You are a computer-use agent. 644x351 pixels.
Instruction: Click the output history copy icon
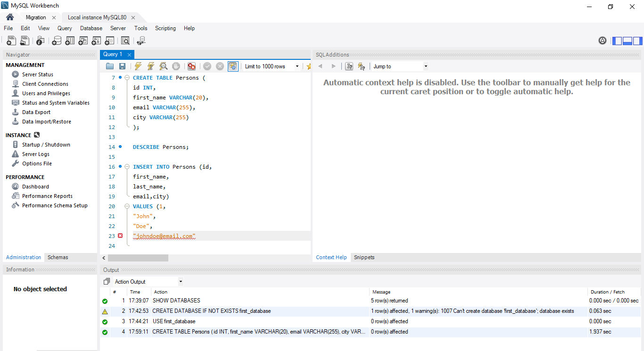107,282
